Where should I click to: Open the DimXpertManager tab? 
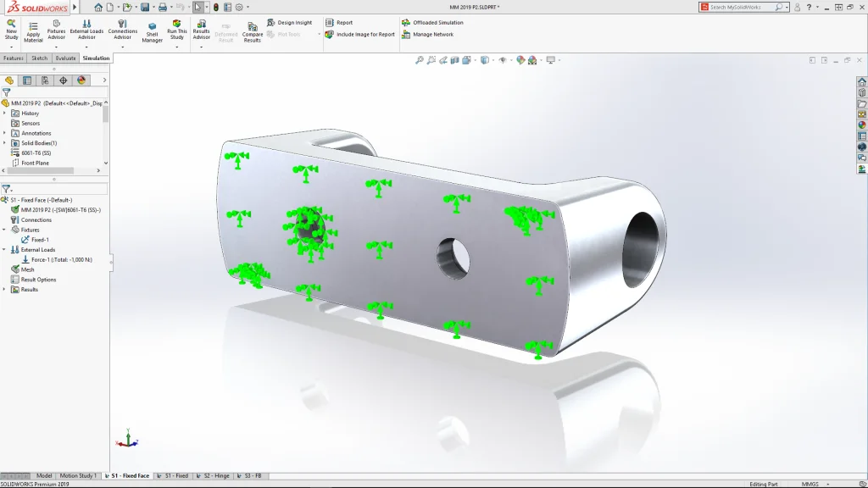(63, 80)
